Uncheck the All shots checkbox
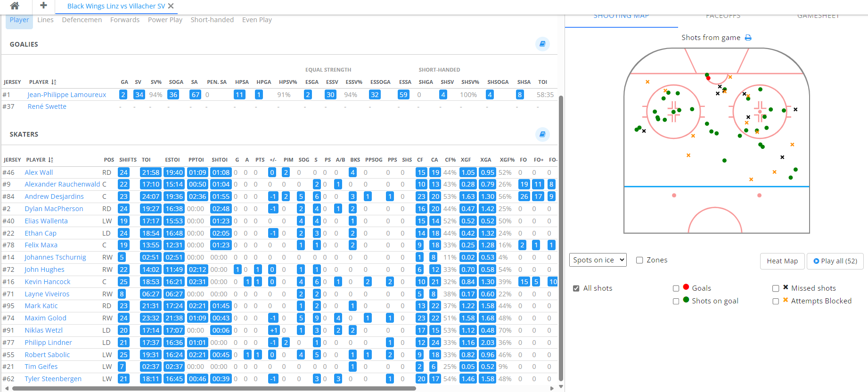 click(x=576, y=288)
